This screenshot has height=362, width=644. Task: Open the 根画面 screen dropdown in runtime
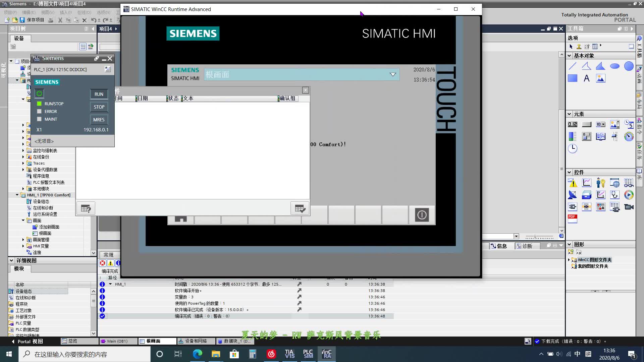point(392,74)
